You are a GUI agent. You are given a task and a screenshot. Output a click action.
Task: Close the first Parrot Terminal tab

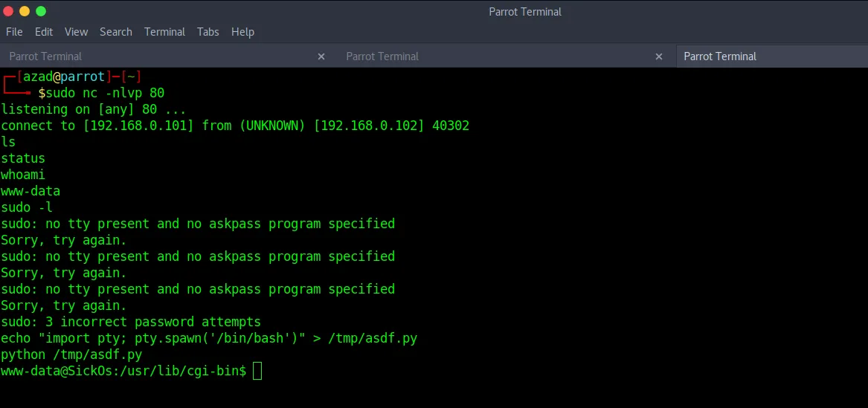point(321,56)
